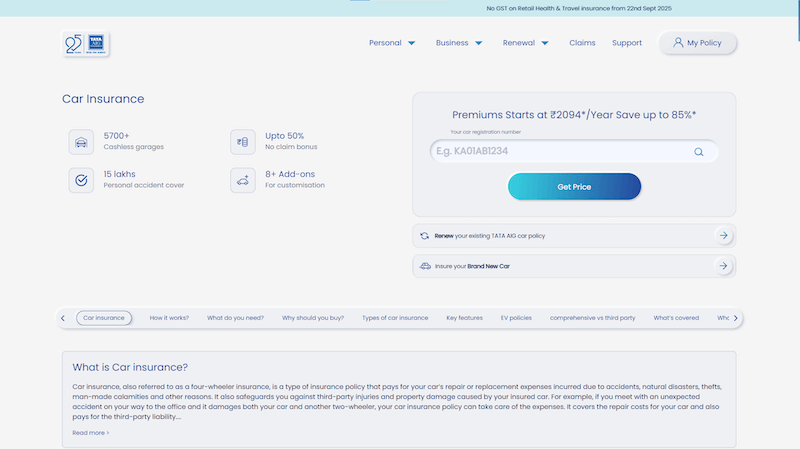The image size is (800, 449).
Task: Open the Support menu item
Action: tap(627, 43)
